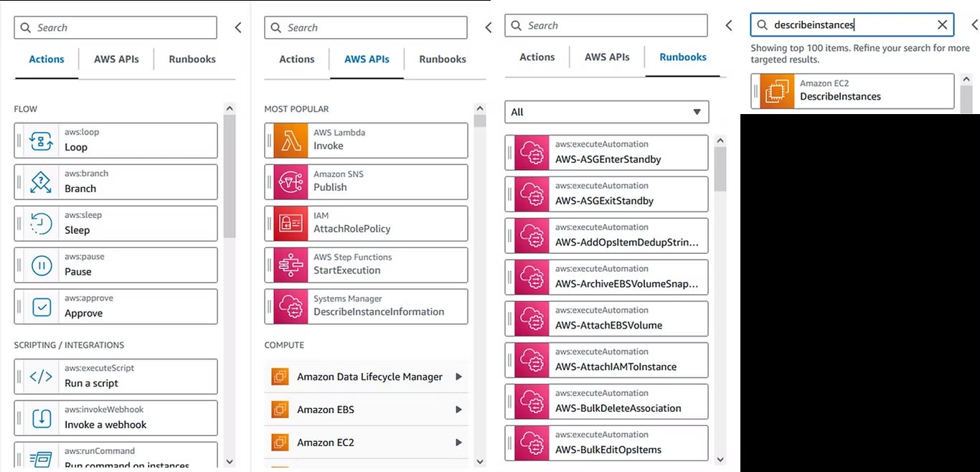
Task: Select the DescribeInstances search result card
Action: point(853,91)
